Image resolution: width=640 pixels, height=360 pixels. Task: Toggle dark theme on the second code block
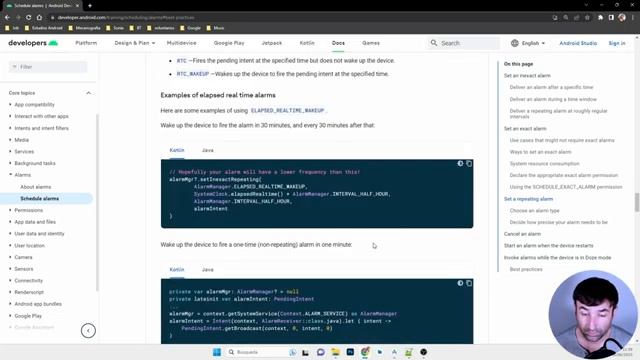coord(460,283)
